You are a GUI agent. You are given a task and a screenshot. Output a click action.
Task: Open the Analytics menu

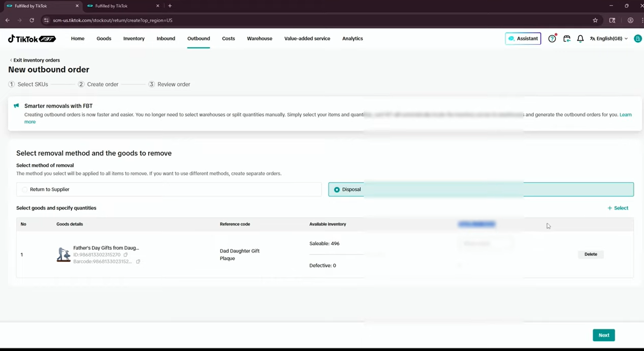tap(352, 39)
